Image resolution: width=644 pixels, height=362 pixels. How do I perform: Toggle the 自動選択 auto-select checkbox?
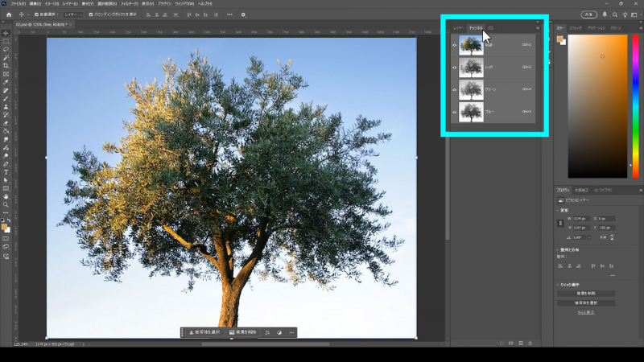36,14
